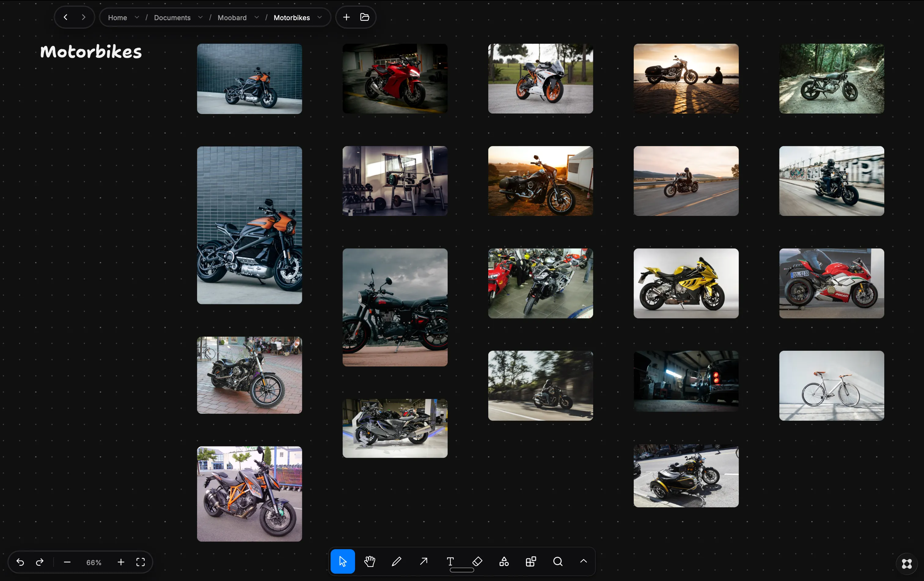Select the tall orange bike brick wall photo
Screen dimensions: 924x581
pyautogui.click(x=249, y=225)
